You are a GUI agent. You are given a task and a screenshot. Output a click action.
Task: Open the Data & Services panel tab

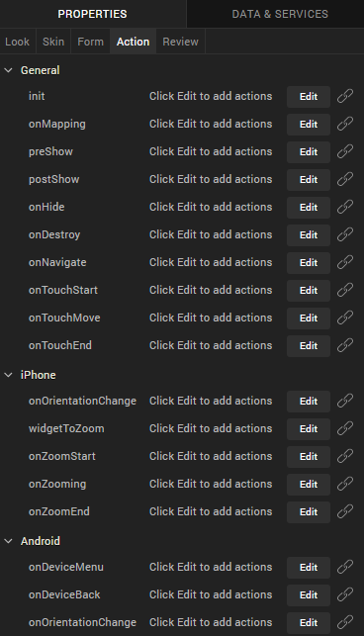pyautogui.click(x=280, y=14)
